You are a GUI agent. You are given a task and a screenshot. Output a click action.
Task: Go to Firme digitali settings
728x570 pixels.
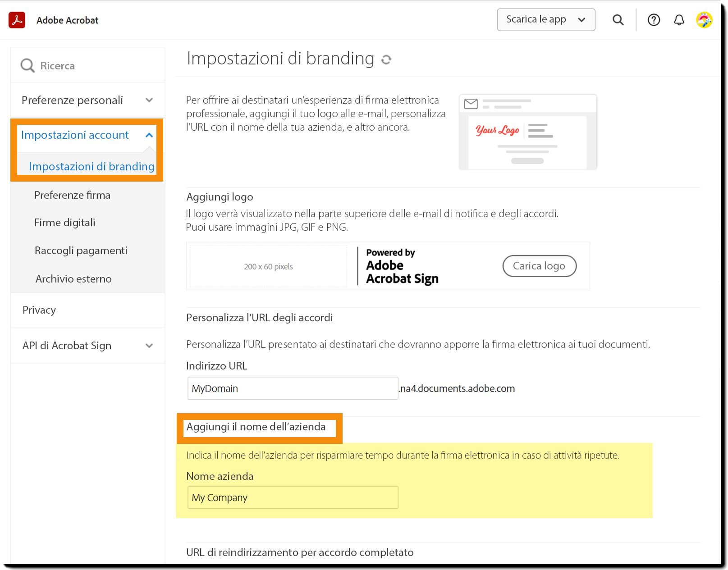point(65,223)
